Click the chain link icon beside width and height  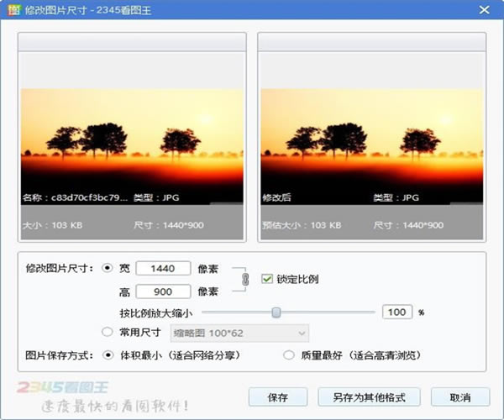[244, 279]
